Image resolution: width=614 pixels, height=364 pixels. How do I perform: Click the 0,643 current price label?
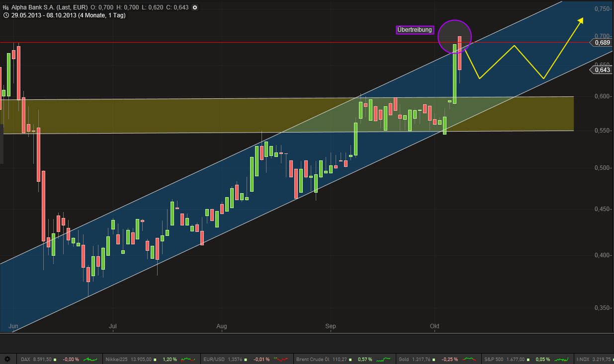click(x=602, y=70)
